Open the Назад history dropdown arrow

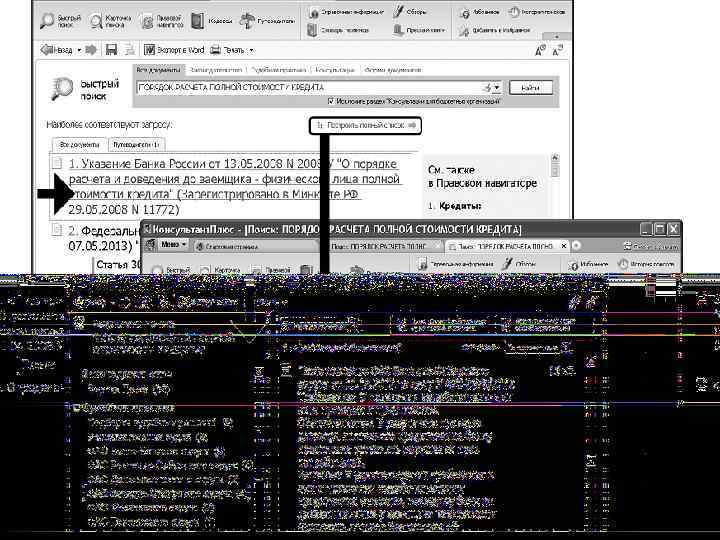coord(79,50)
